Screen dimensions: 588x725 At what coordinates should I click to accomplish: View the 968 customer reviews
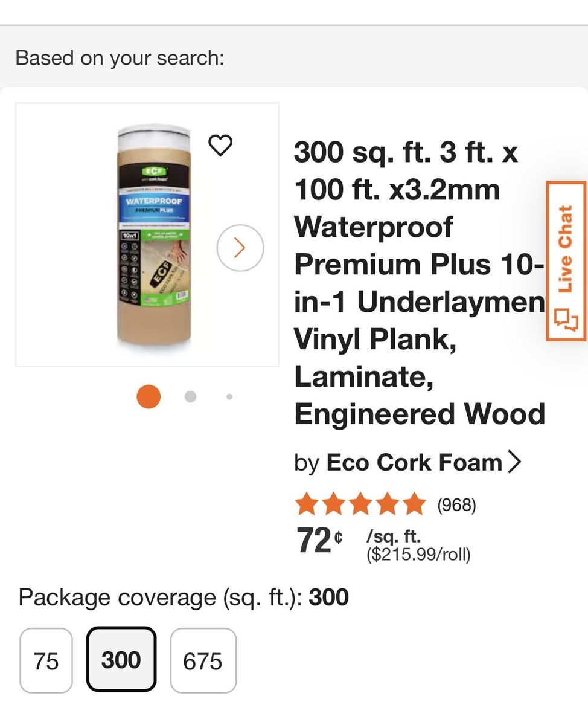pyautogui.click(x=456, y=504)
